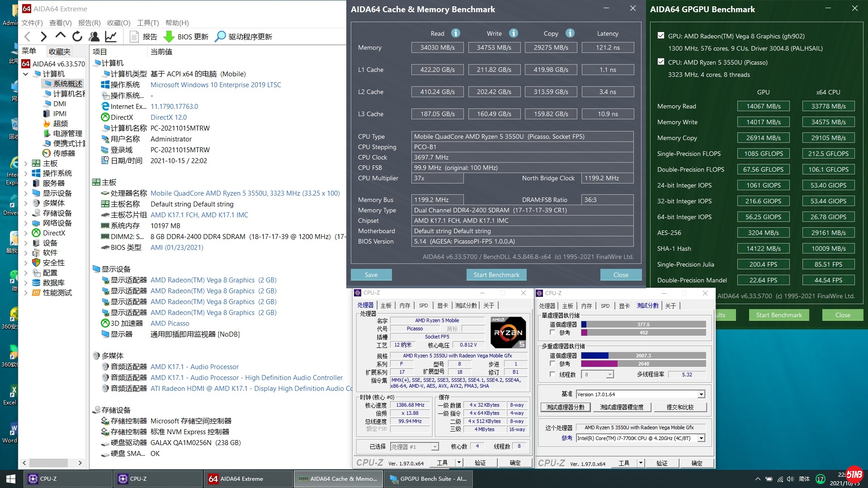
Task: Click the user/manage icon in AIDA64 toolbar
Action: click(94, 37)
